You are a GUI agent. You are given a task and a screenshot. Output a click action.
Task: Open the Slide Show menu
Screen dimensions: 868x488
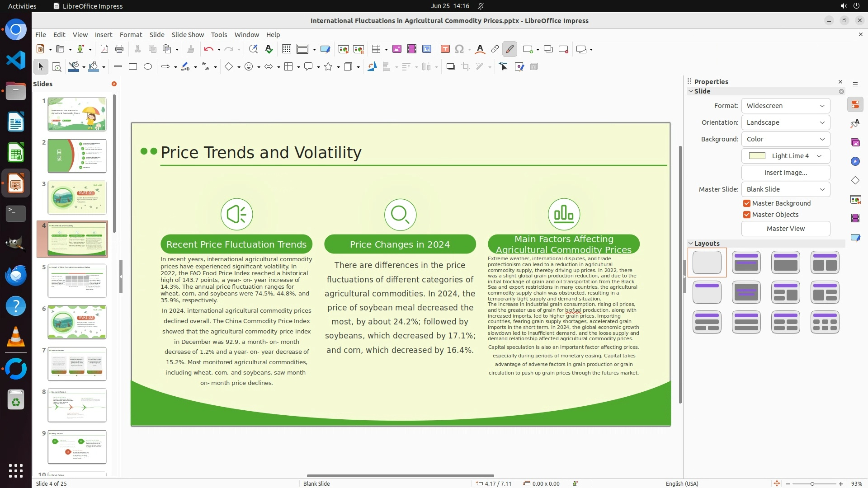tap(188, 35)
